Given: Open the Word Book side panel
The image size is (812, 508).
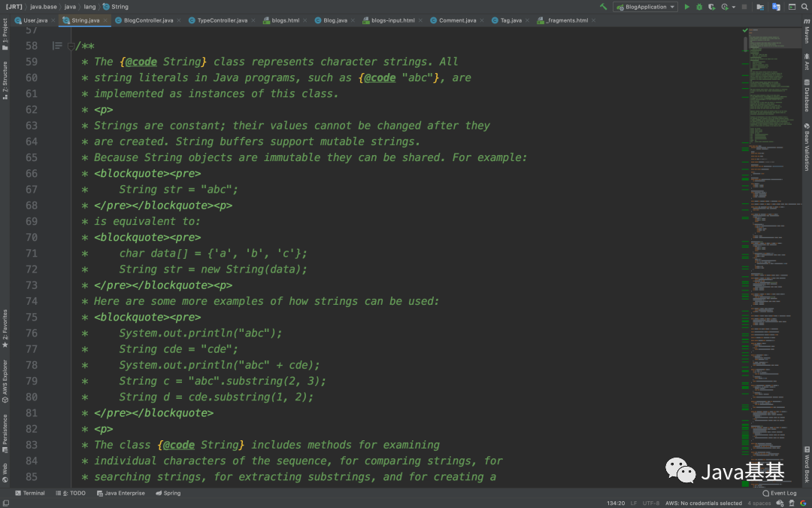Looking at the screenshot, I should [x=807, y=464].
